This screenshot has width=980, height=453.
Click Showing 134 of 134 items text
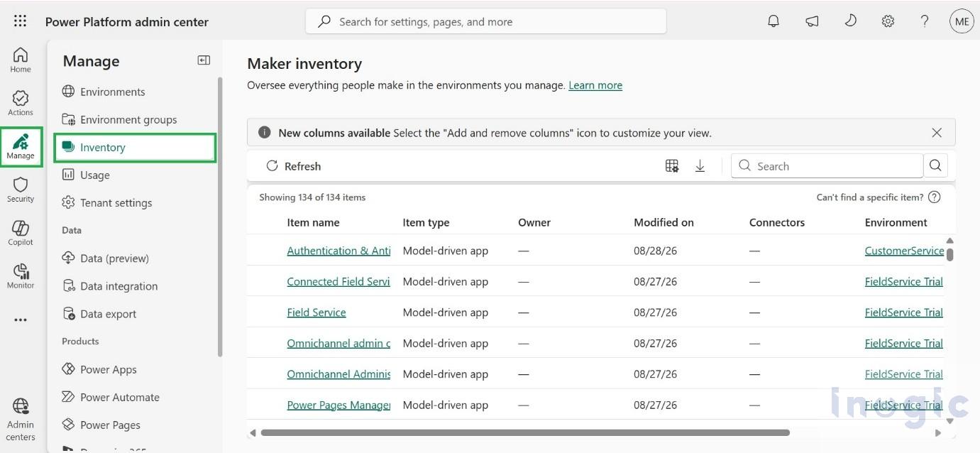point(312,197)
